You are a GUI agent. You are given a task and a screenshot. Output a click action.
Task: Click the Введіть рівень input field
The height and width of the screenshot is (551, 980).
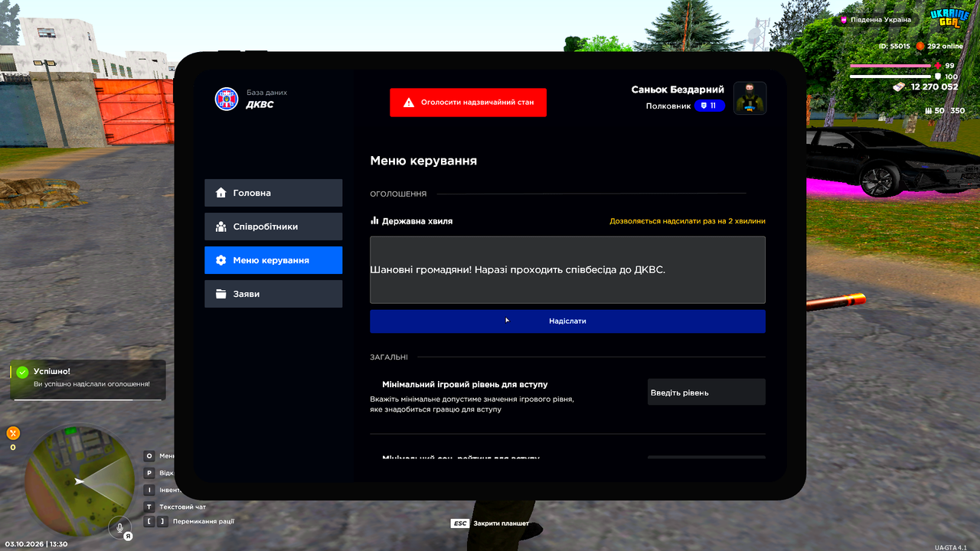tap(707, 392)
